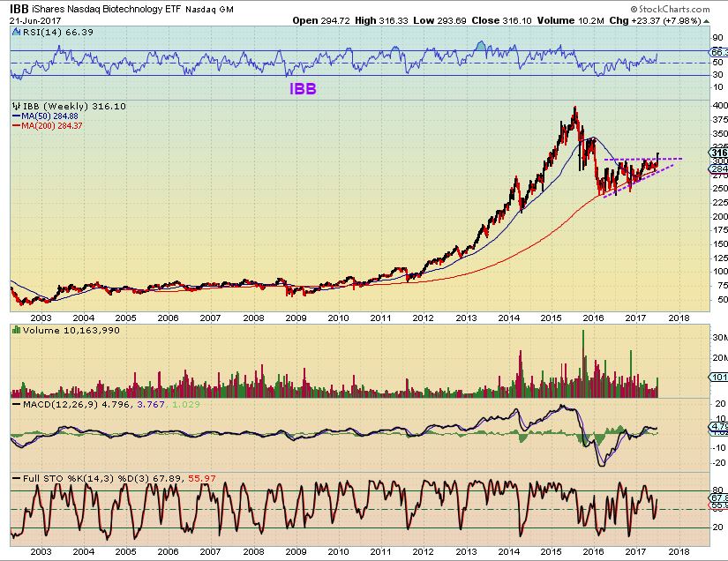Click the 4.79 MACD value tag
The height and width of the screenshot is (561, 728).
(718, 426)
